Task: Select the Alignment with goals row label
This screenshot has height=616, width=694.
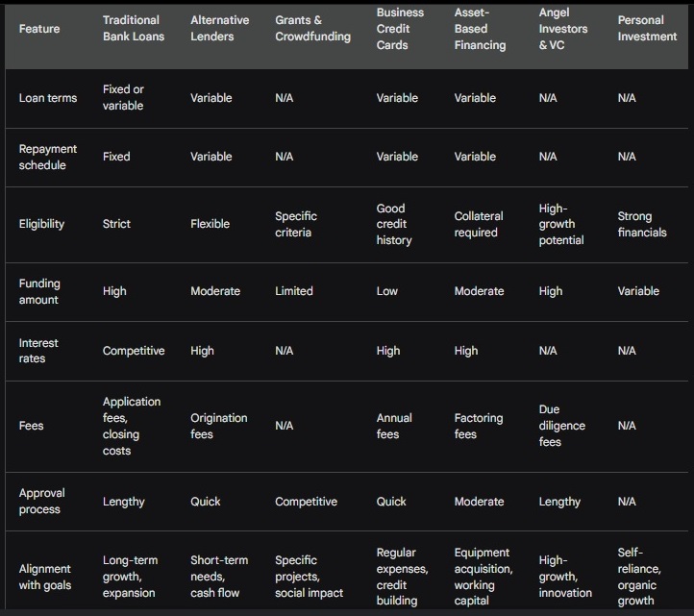Action: [45, 577]
